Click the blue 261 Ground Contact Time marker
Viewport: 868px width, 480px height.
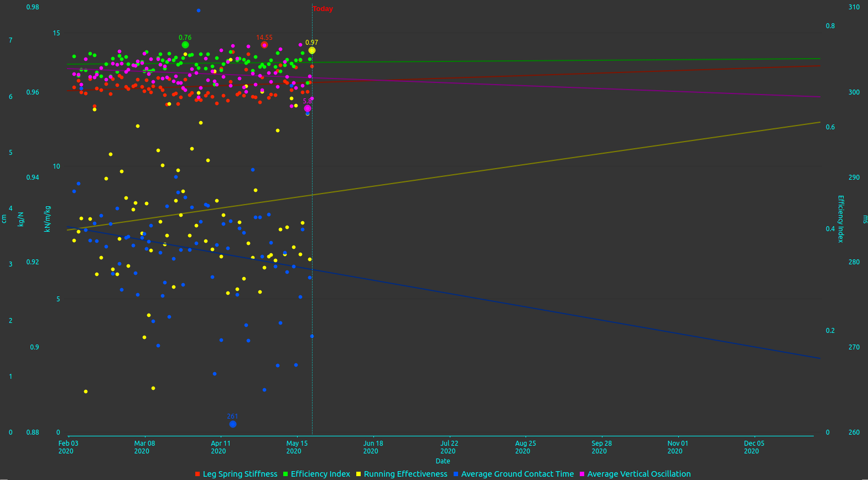coord(233,424)
